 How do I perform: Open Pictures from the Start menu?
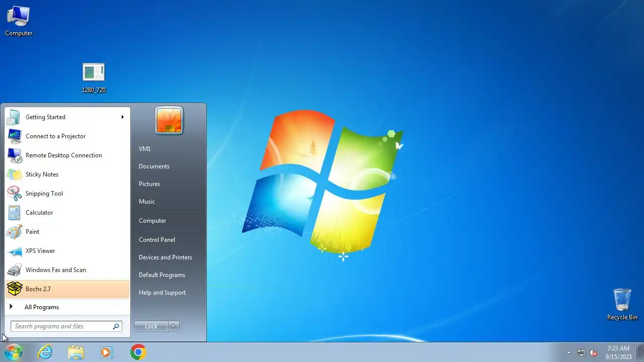149,184
